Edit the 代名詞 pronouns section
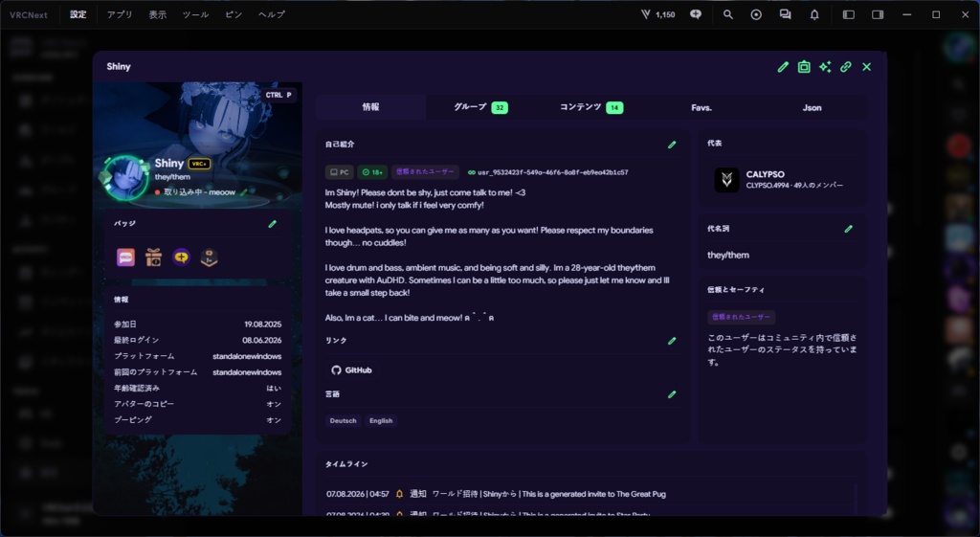Viewport: 980px width, 537px height. point(848,229)
